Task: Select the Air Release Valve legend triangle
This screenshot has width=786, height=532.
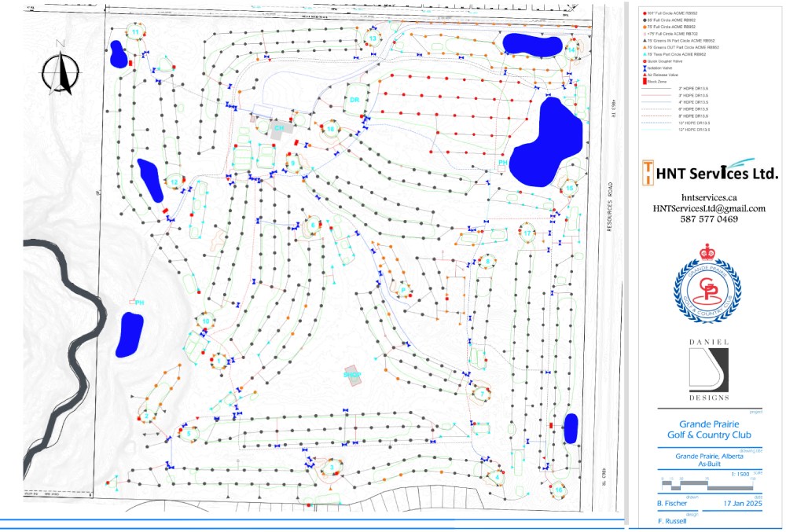Action: tap(645, 74)
